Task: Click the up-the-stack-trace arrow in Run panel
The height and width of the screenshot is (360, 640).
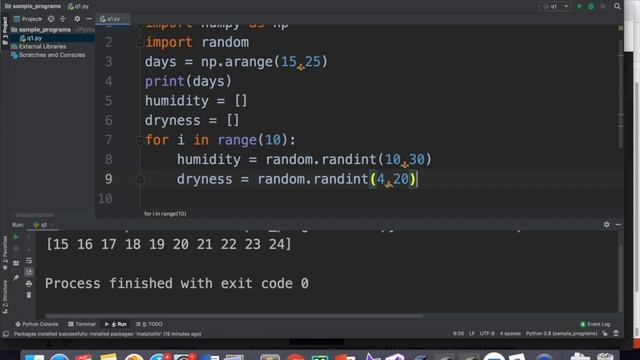Action: click(x=29, y=237)
